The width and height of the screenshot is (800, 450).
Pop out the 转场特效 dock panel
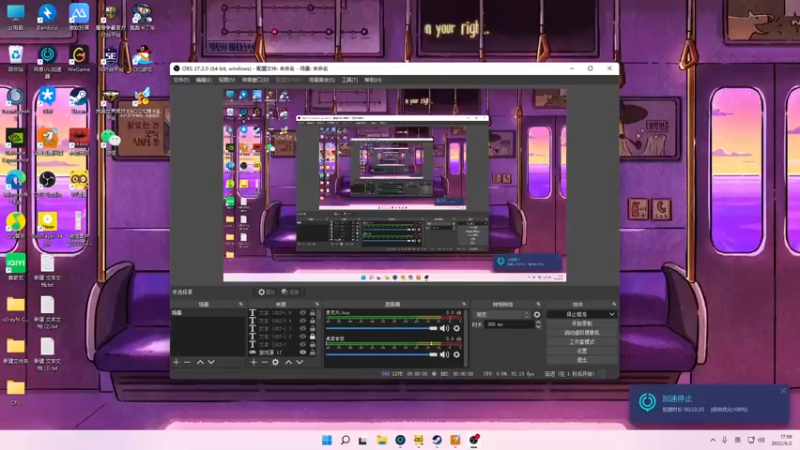(538, 304)
